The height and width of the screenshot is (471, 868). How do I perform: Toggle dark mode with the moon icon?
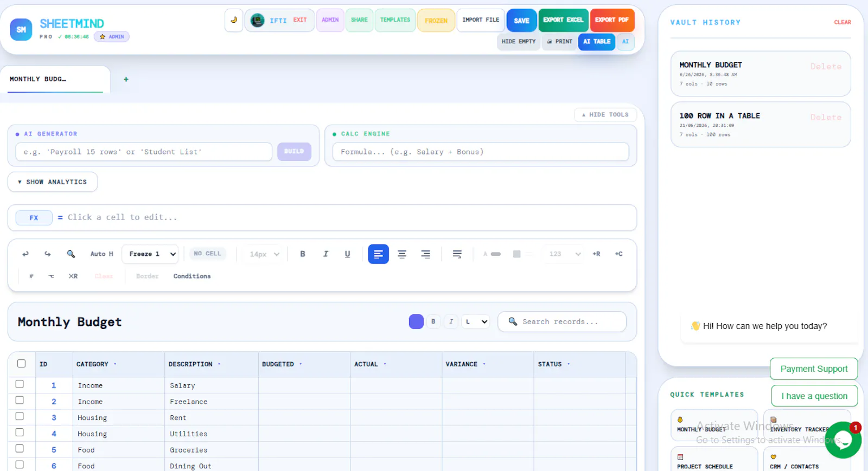(x=234, y=20)
